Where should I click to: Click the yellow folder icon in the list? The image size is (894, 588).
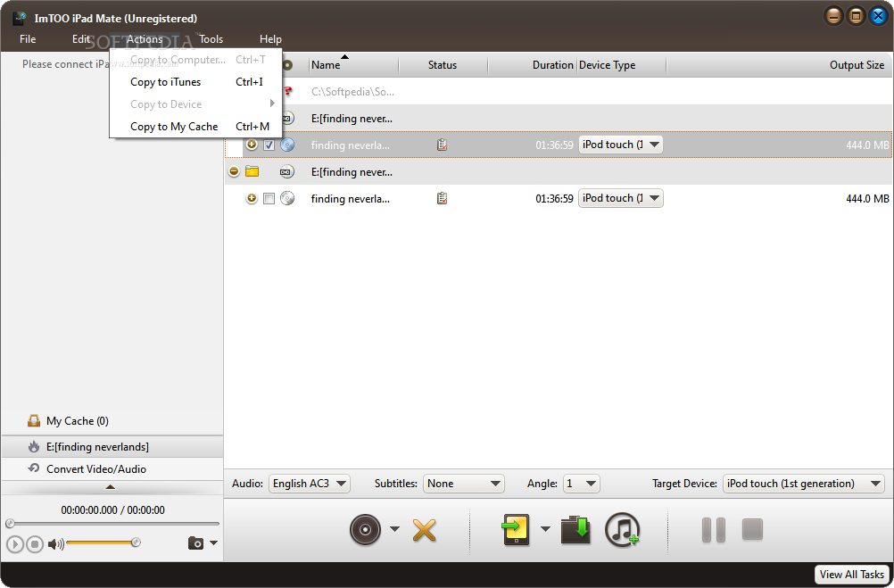pyautogui.click(x=252, y=171)
